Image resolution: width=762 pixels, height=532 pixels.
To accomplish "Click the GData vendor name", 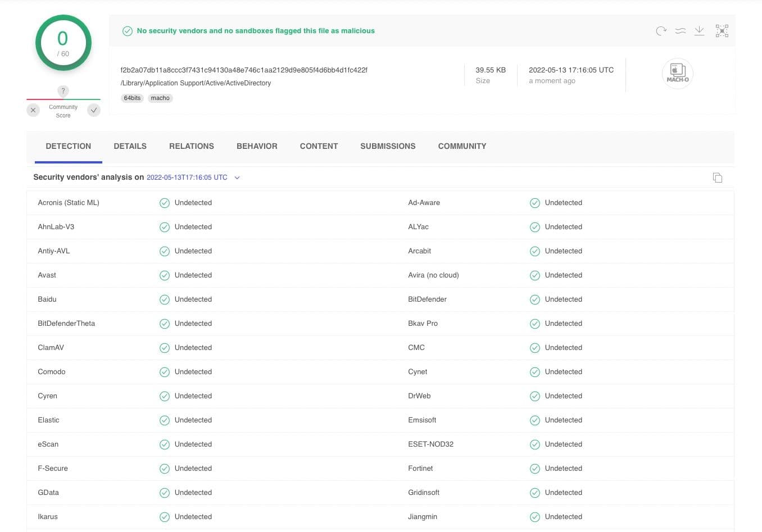I will [x=48, y=493].
